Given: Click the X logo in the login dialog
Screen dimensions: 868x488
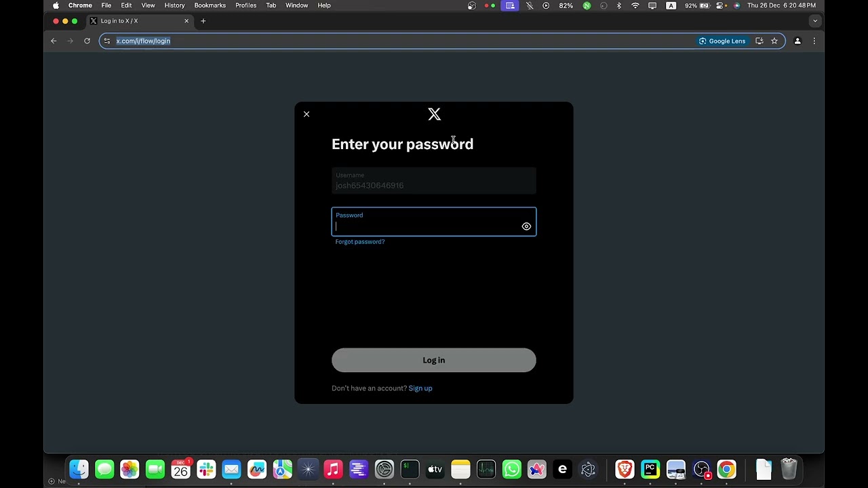Looking at the screenshot, I should [x=435, y=114].
